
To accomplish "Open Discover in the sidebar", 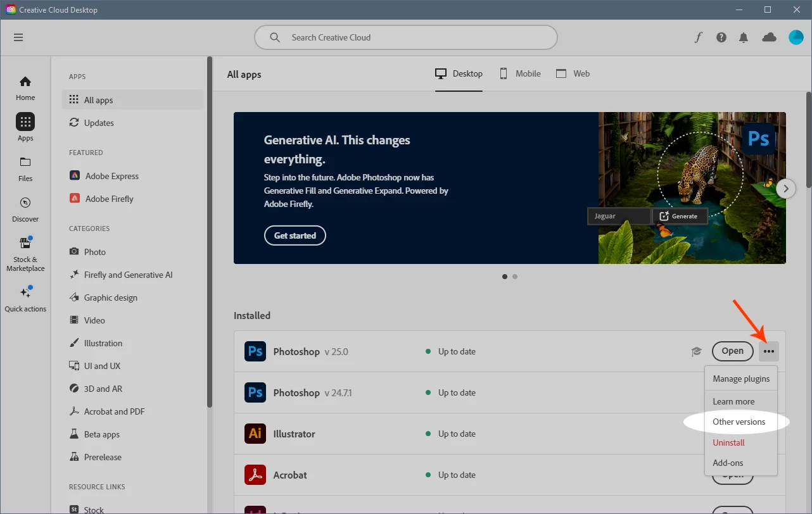I will [x=25, y=210].
